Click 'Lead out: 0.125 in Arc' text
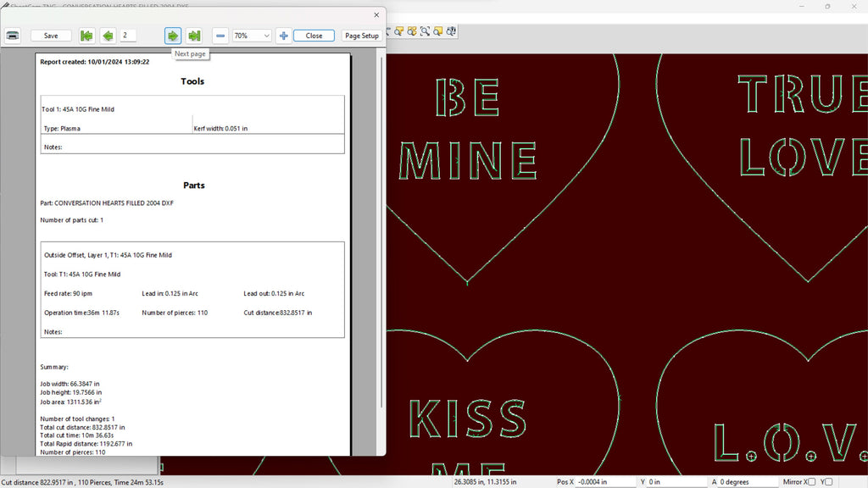The height and width of the screenshot is (488, 868). point(274,294)
